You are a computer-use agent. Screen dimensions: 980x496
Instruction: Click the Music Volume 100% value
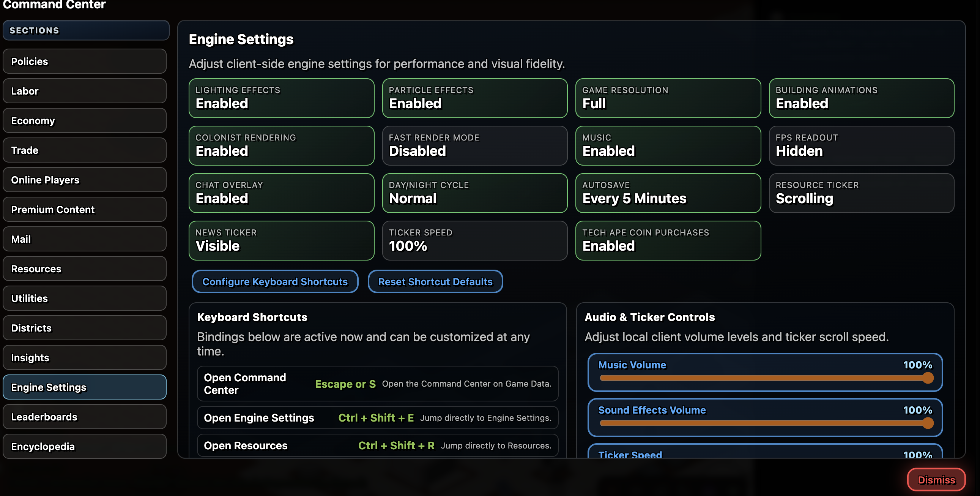point(918,365)
